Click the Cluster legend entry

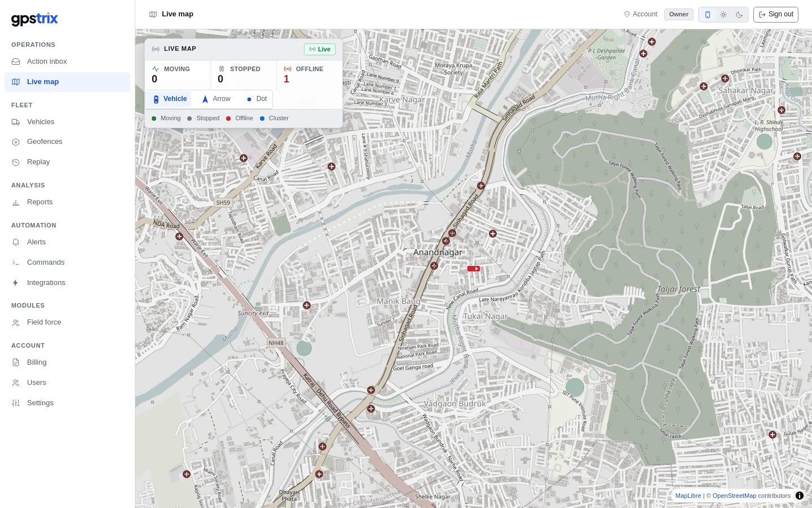(x=275, y=119)
